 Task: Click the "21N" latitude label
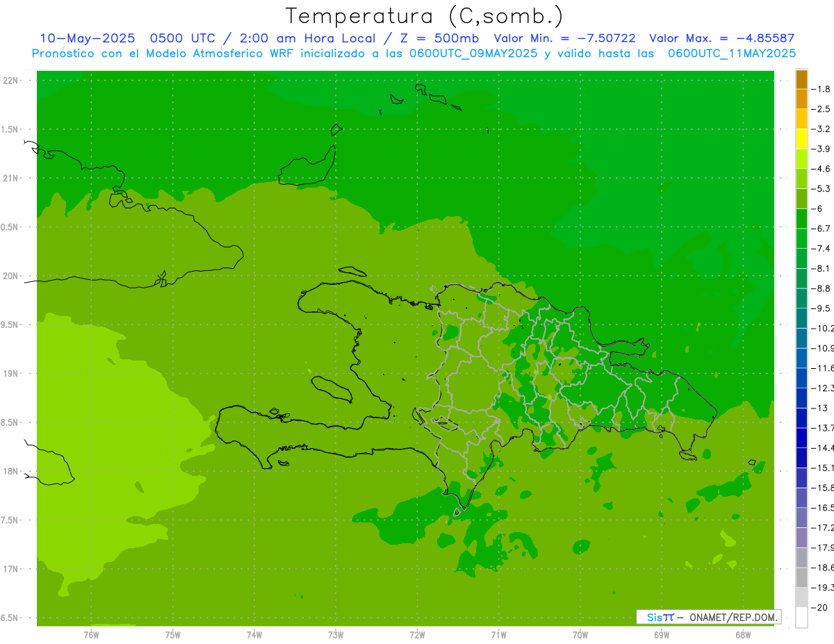pyautogui.click(x=10, y=178)
